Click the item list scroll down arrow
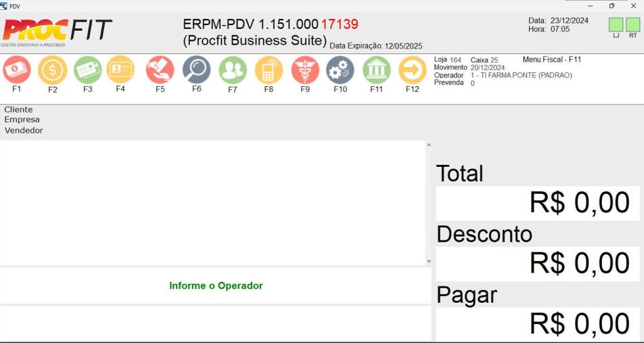This screenshot has height=343, width=644. click(x=429, y=261)
